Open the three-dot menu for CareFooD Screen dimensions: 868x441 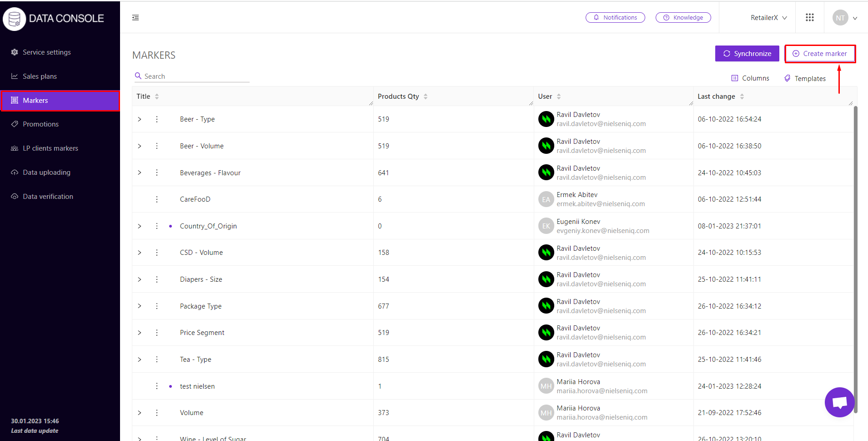pos(157,199)
